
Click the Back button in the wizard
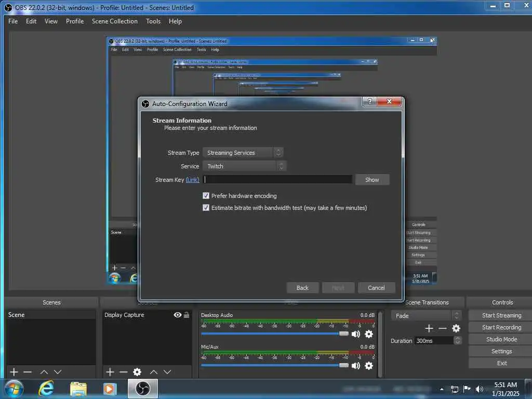point(303,288)
